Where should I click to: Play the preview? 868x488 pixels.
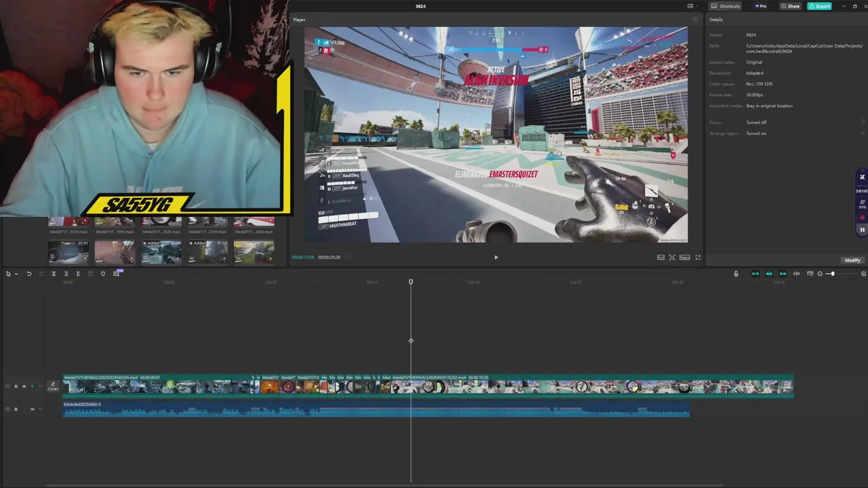coord(496,258)
